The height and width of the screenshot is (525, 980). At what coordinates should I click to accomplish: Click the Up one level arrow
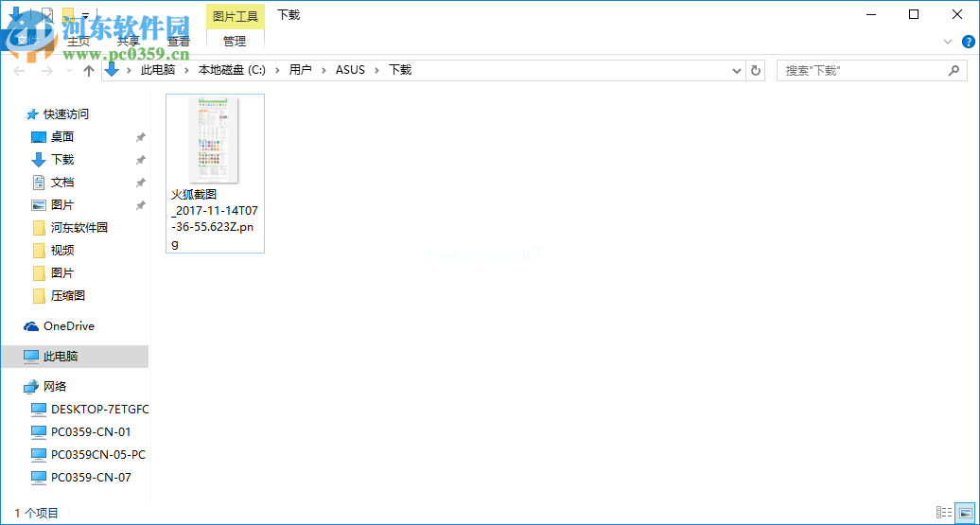(x=89, y=71)
